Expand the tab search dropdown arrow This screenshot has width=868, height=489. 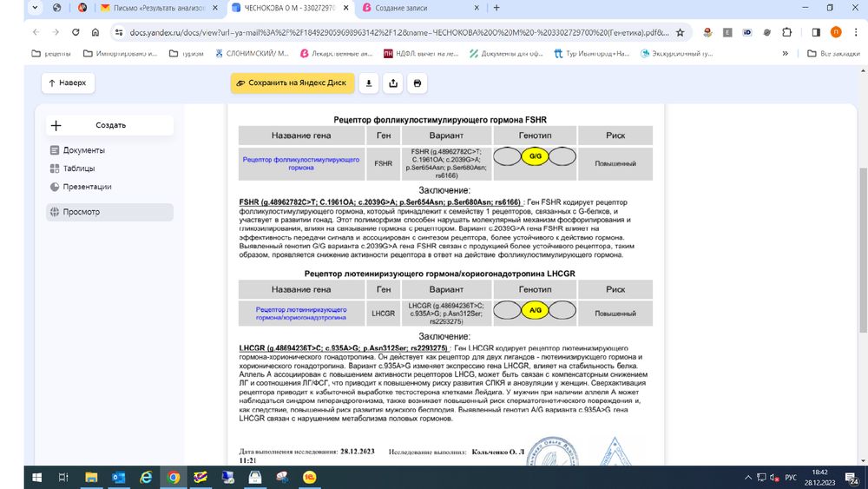click(x=35, y=8)
